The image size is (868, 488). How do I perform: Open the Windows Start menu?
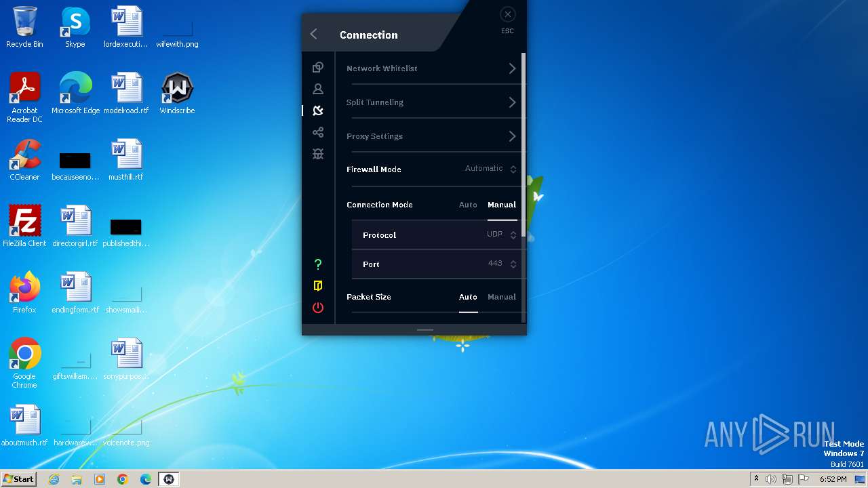(19, 479)
